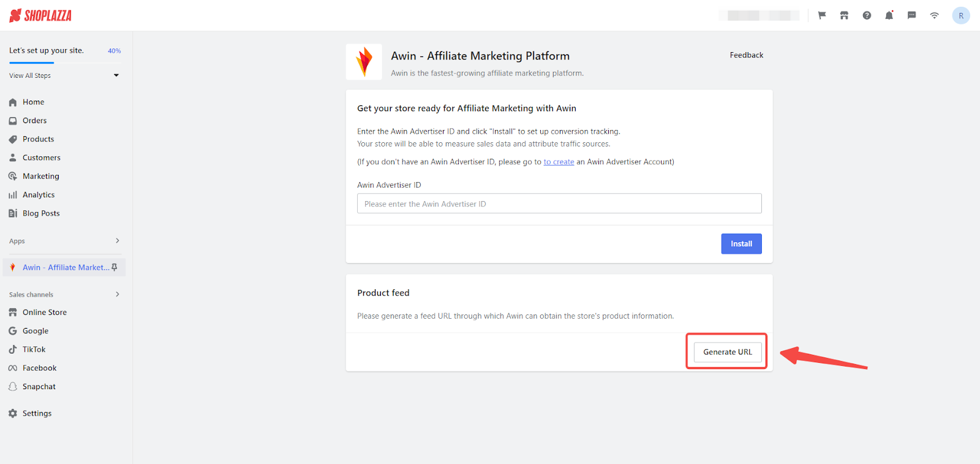The height and width of the screenshot is (464, 980).
Task: Click the Settings gear icon
Action: point(13,414)
